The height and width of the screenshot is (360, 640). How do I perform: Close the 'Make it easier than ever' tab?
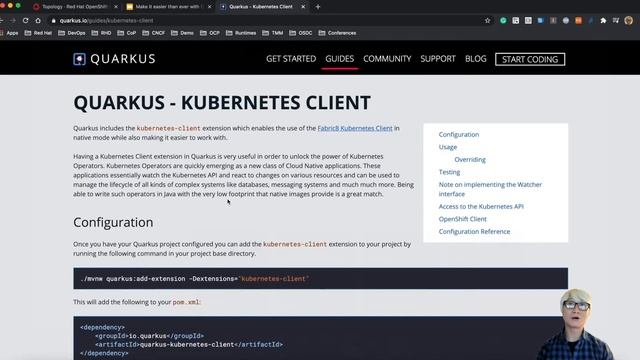(209, 7)
